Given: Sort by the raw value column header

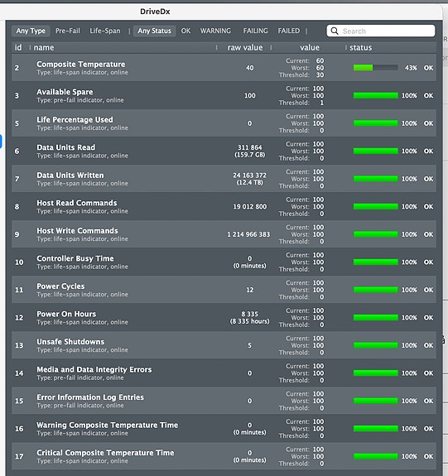Looking at the screenshot, I should [245, 48].
